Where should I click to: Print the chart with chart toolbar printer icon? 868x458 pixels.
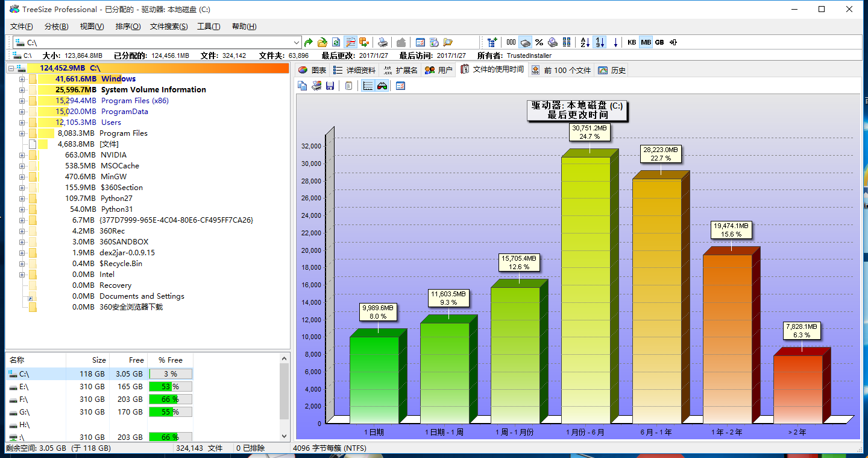click(316, 86)
